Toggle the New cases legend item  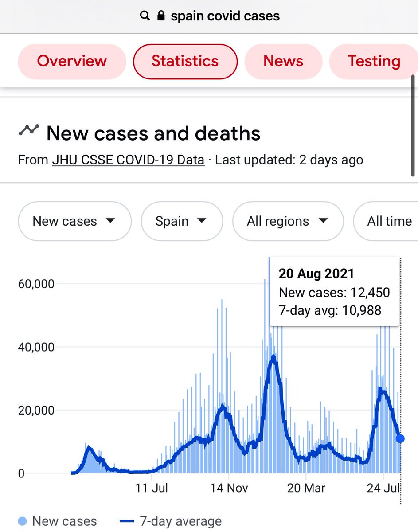(x=52, y=521)
